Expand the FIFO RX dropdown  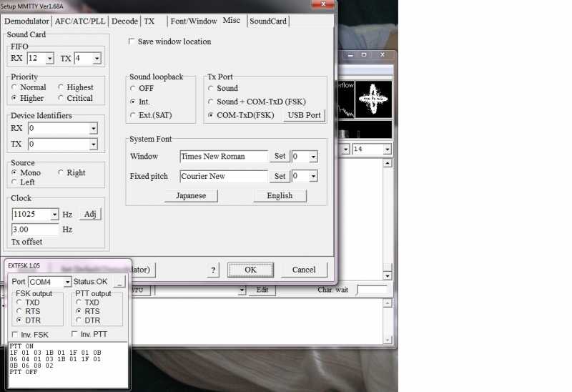[50, 58]
